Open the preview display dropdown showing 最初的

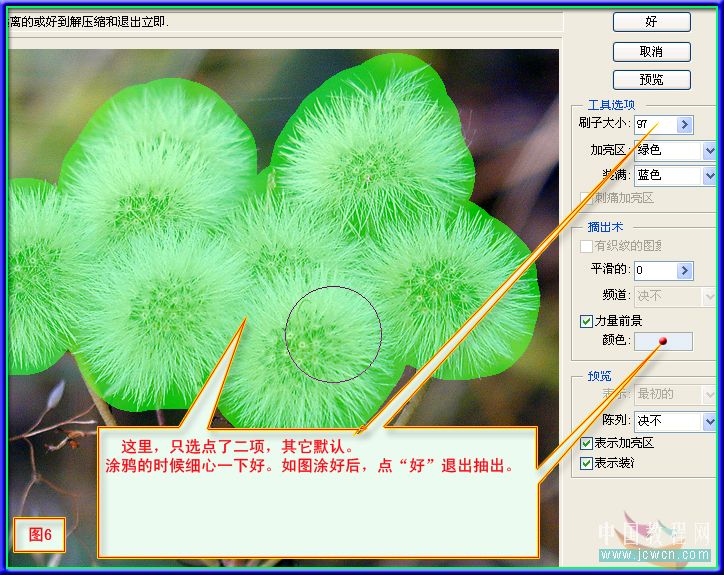coord(675,394)
